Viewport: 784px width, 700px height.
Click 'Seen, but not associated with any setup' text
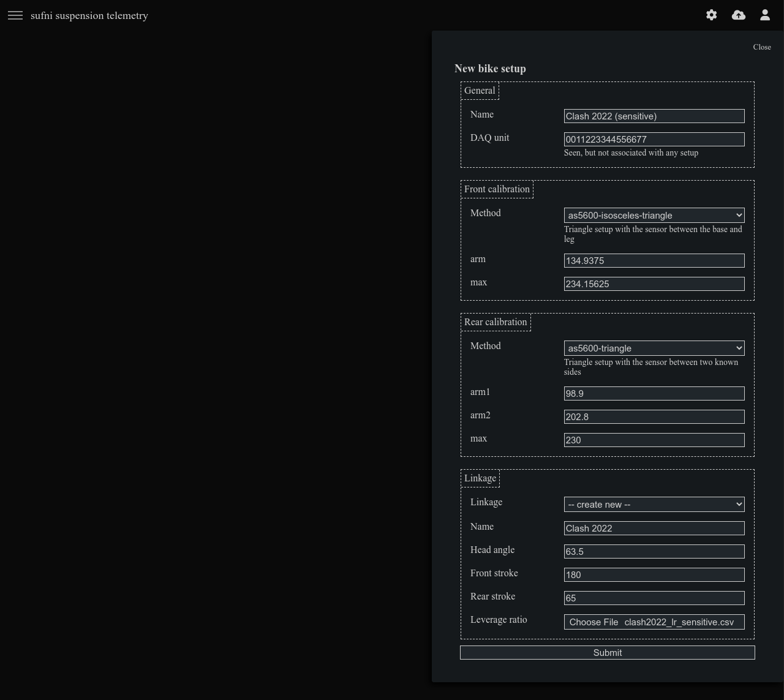click(631, 153)
